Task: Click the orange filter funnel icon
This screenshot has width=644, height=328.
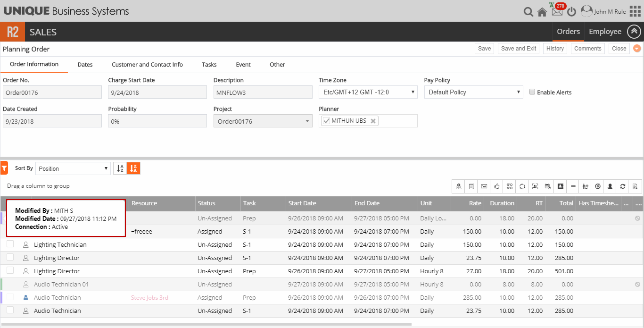Action: [x=4, y=168]
